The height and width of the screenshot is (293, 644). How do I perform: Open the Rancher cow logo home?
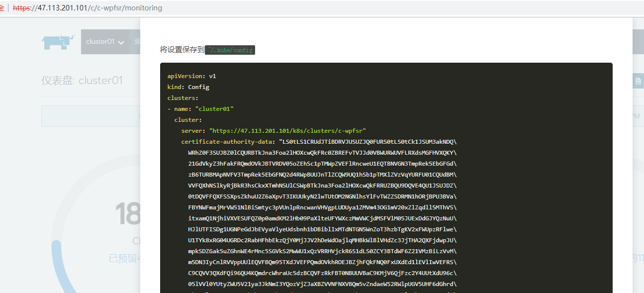[x=58, y=42]
